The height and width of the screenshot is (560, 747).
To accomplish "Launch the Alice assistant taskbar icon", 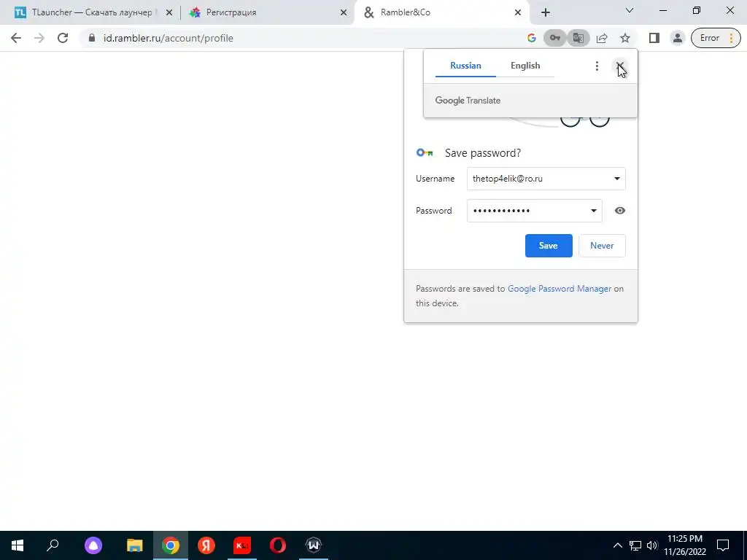I will pos(93,545).
